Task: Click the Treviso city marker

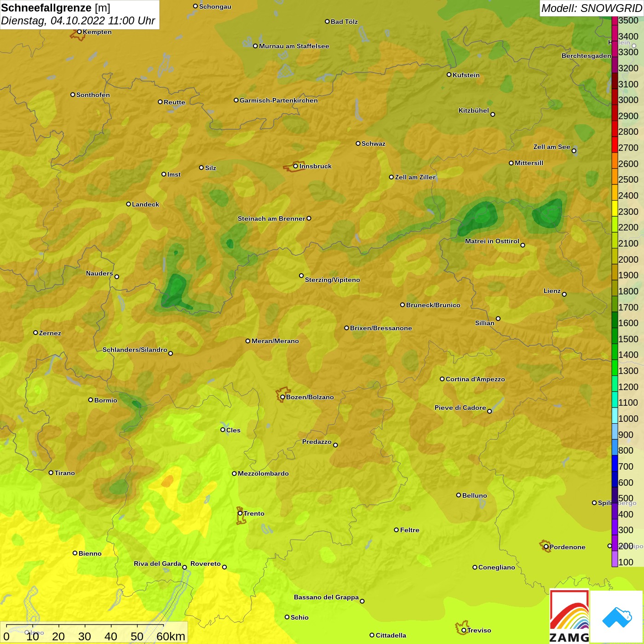Action: 464,630
